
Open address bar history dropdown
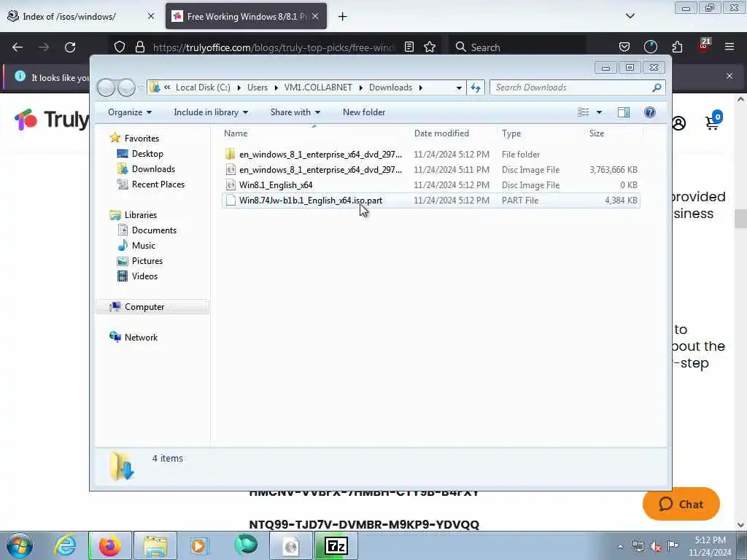point(459,87)
